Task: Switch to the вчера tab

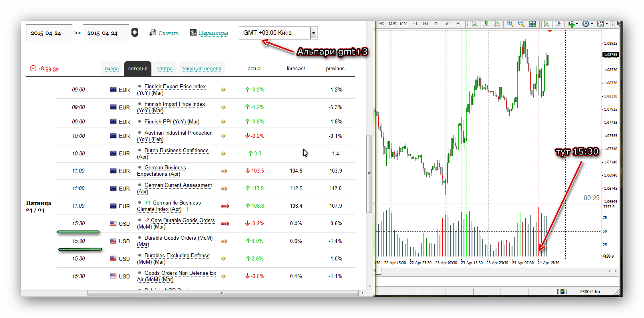Action: click(112, 68)
